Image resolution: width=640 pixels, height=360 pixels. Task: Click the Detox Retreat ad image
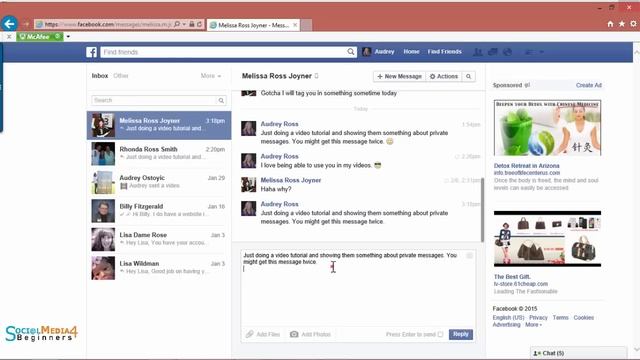pyautogui.click(x=547, y=128)
